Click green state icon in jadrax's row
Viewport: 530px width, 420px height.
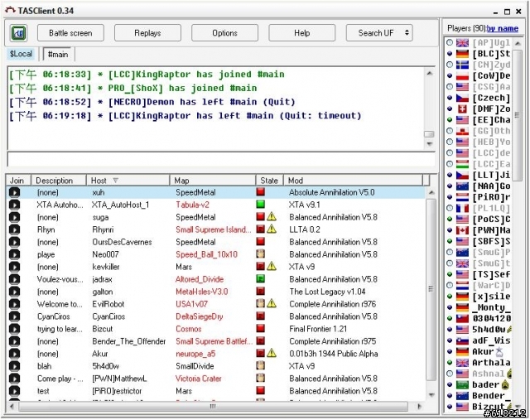260,278
